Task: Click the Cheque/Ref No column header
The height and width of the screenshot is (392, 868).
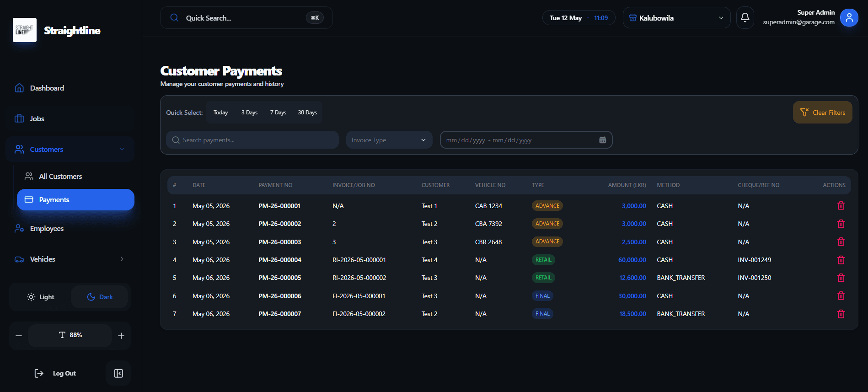Action: pyautogui.click(x=758, y=185)
